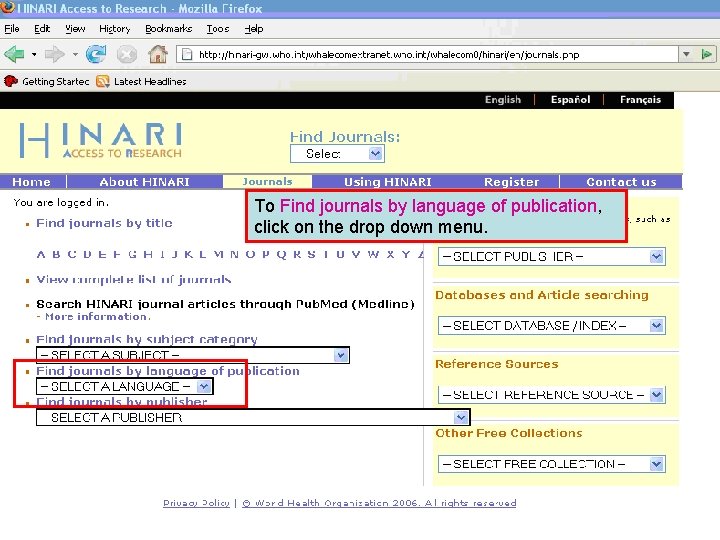This screenshot has height=540, width=720.
Task: Browse journals starting with letter M
Action: [219, 254]
